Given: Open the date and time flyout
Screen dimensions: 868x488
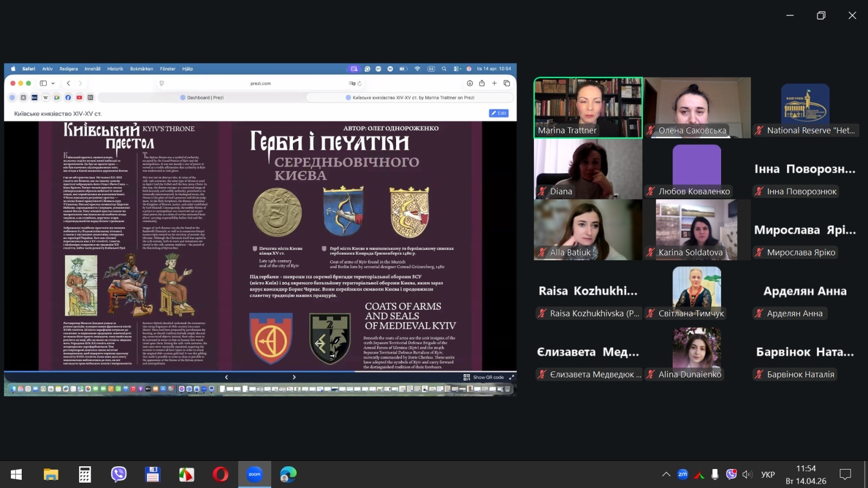Looking at the screenshot, I should [806, 474].
